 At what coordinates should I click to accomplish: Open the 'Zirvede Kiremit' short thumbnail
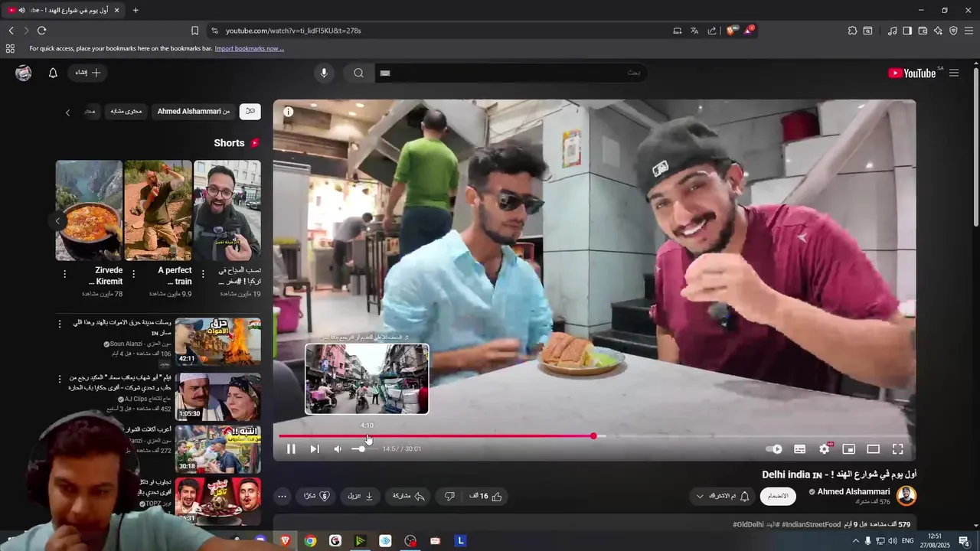[x=89, y=210]
